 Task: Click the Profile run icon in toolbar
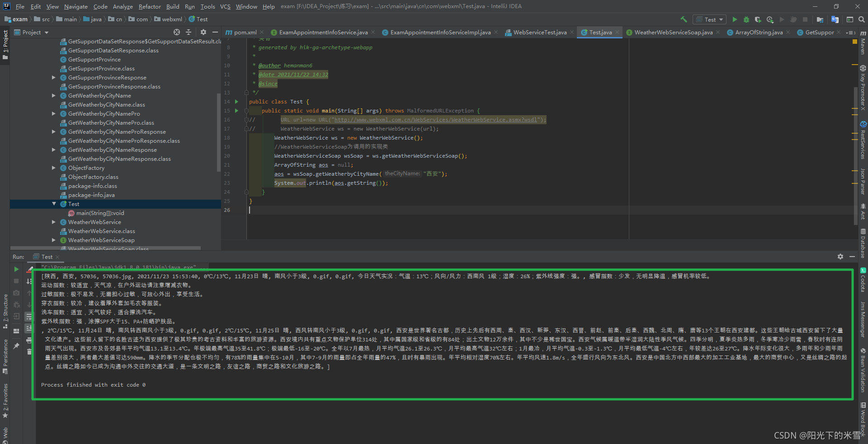click(x=770, y=19)
